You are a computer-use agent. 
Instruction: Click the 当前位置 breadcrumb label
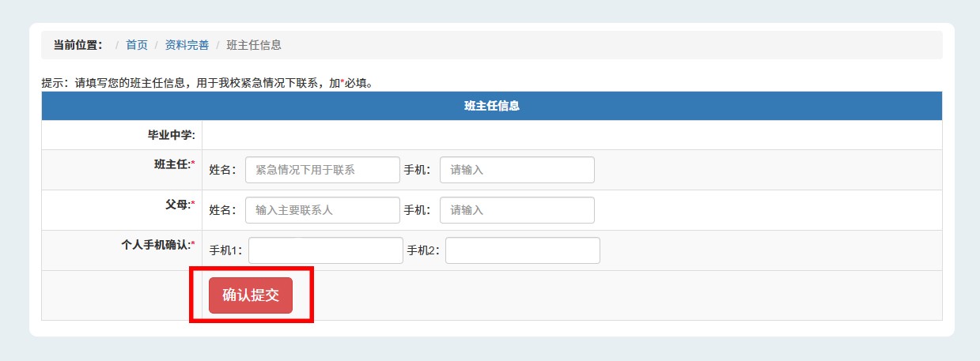click(78, 45)
